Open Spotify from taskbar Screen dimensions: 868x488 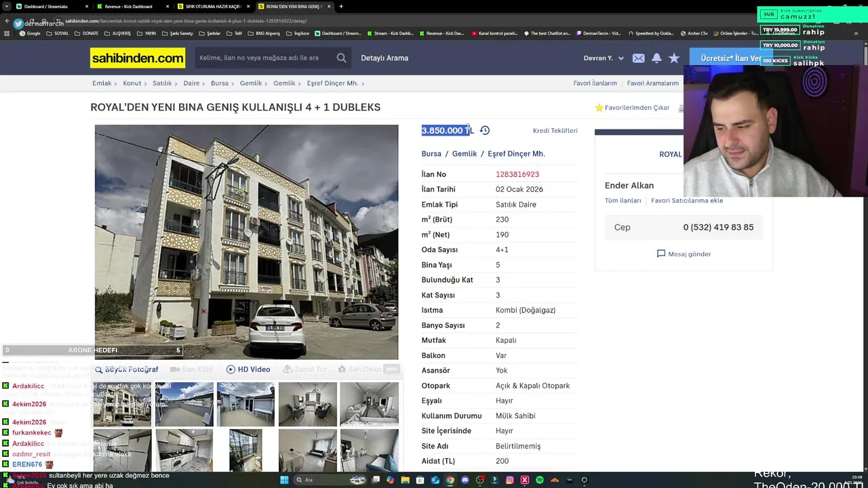point(539,480)
